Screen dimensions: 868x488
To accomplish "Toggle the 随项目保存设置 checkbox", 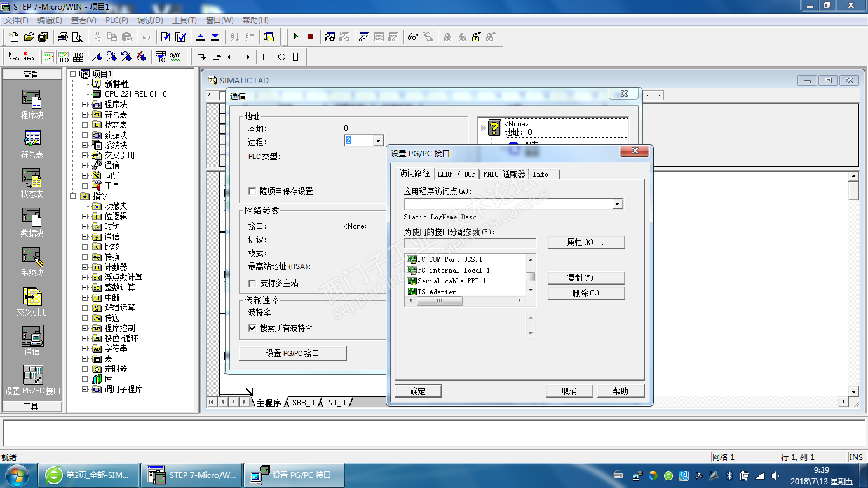I will (x=252, y=191).
